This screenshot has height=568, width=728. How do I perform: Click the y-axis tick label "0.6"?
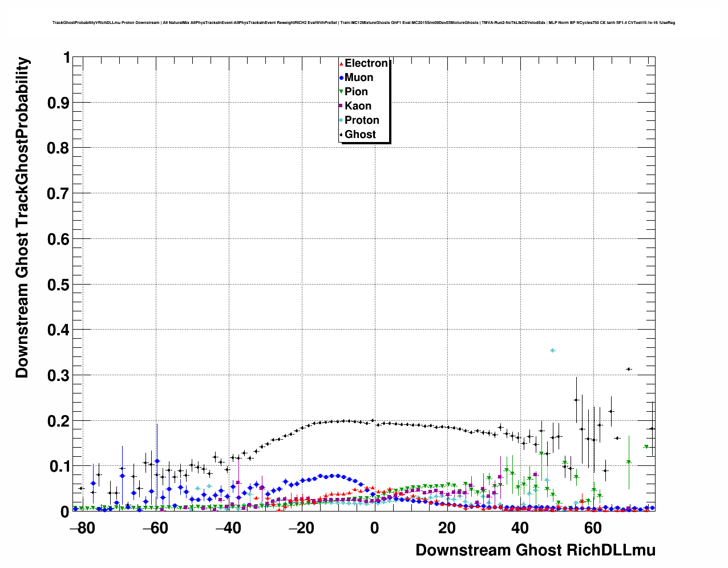pyautogui.click(x=59, y=240)
